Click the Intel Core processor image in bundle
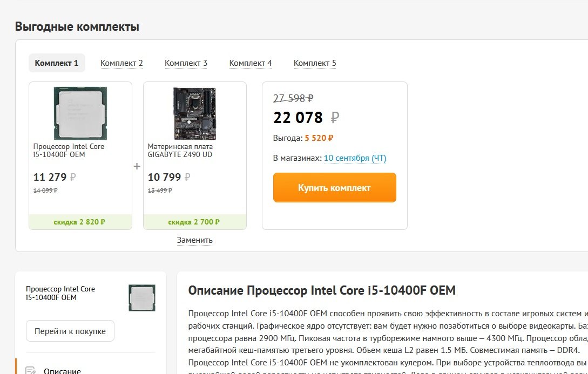The image size is (588, 374). pos(80,113)
